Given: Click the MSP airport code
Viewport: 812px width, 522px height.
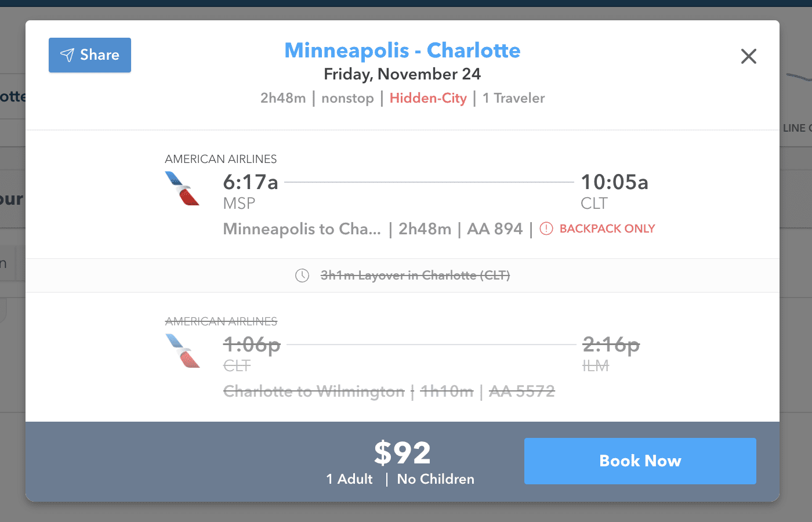Looking at the screenshot, I should (238, 204).
